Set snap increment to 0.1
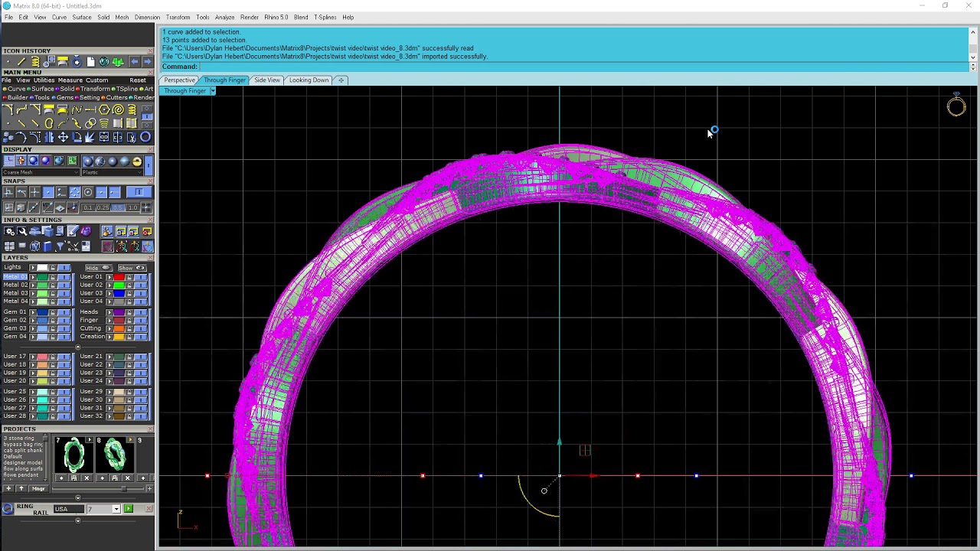Image resolution: width=980 pixels, height=551 pixels. [x=88, y=207]
